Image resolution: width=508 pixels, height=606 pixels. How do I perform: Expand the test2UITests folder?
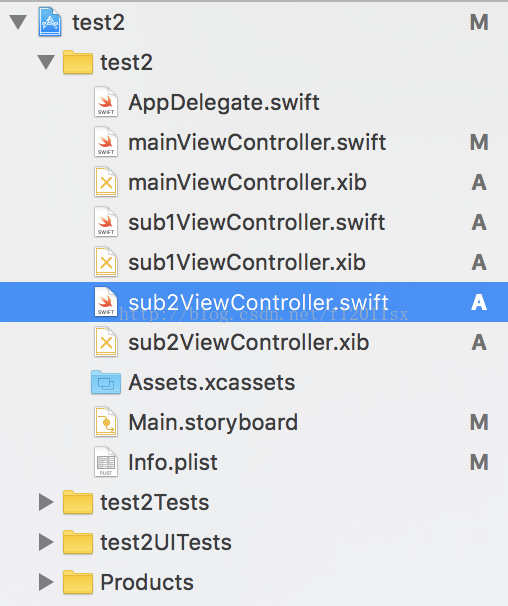(46, 542)
